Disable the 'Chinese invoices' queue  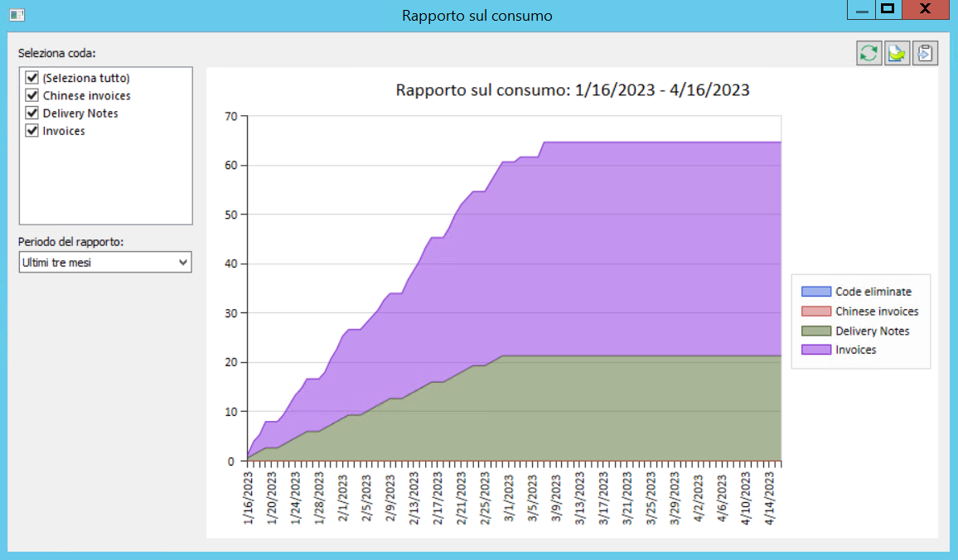(31, 94)
